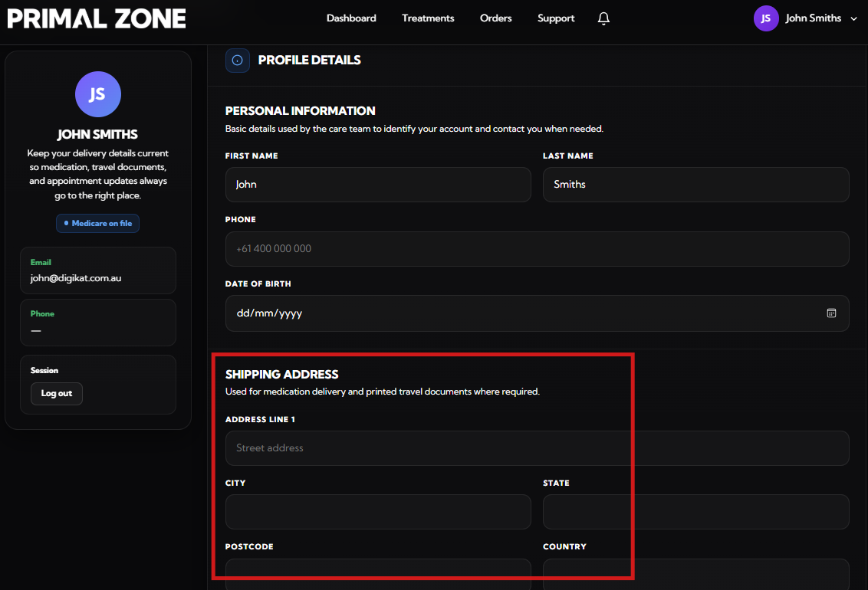The width and height of the screenshot is (868, 590).
Task: Click the Profile Details info icon
Action: coord(238,61)
